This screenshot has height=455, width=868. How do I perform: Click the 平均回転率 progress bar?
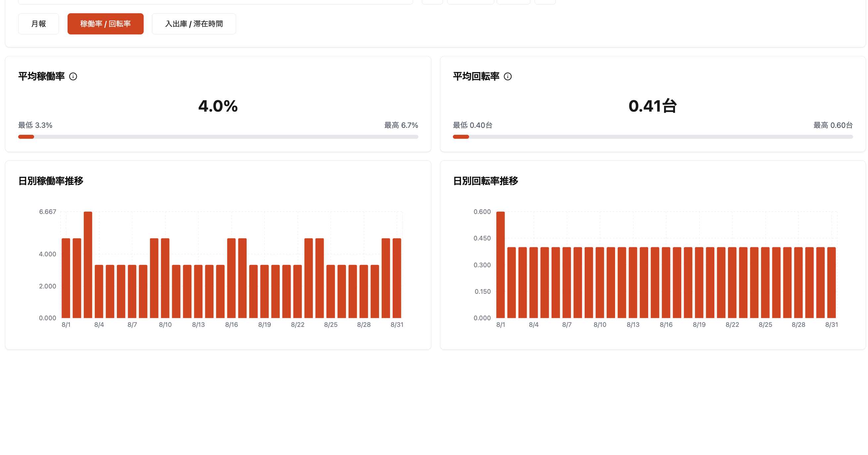[x=652, y=137]
